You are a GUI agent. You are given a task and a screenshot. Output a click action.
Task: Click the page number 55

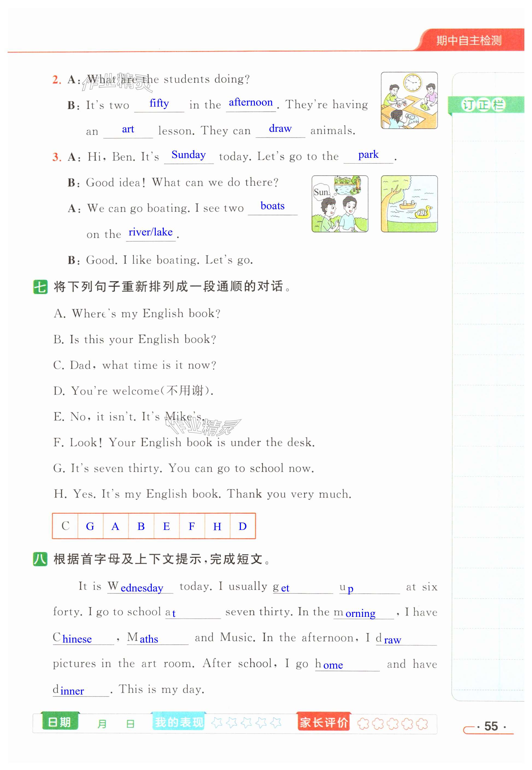[491, 726]
